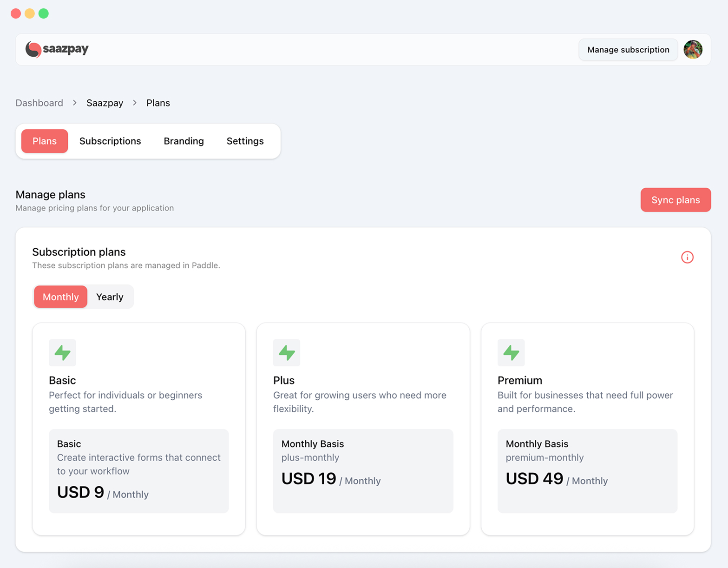
Task: Click the plus-monthly identifier text
Action: point(310,457)
